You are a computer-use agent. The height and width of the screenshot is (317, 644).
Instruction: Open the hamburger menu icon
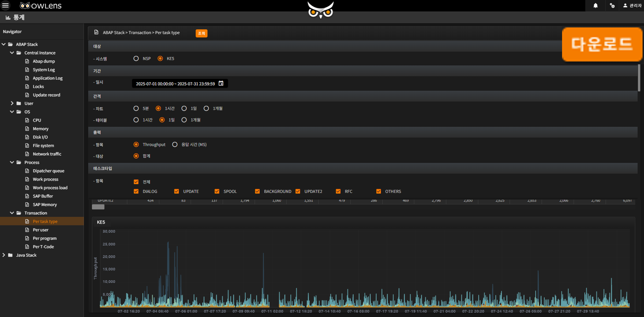[6, 5]
